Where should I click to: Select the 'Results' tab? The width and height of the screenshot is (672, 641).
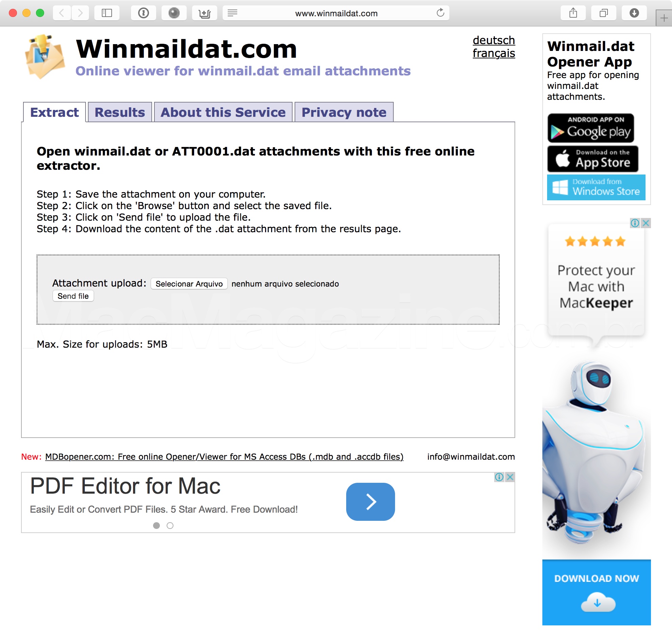tap(119, 112)
